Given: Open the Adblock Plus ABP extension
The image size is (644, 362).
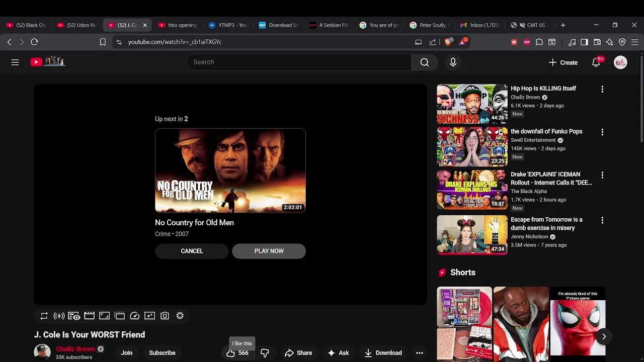Looking at the screenshot, I should tap(527, 42).
